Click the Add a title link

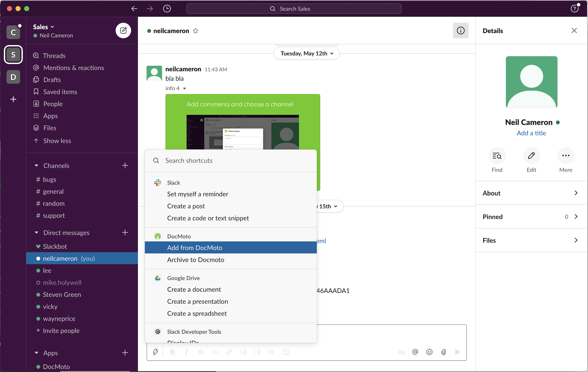(x=531, y=133)
